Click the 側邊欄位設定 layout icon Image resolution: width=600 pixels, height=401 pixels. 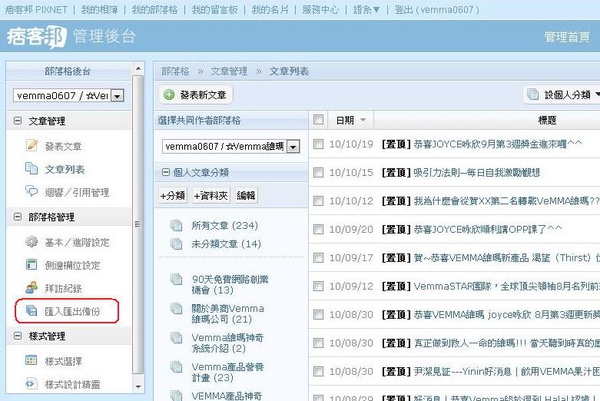point(31,264)
